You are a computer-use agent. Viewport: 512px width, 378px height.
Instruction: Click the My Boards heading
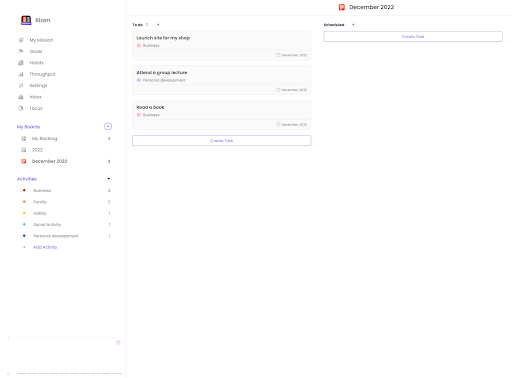(x=28, y=127)
